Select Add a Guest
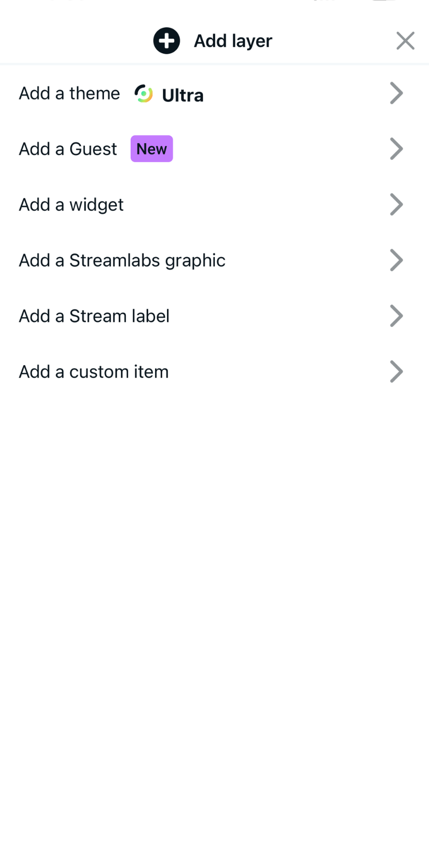429x868 pixels. [68, 149]
